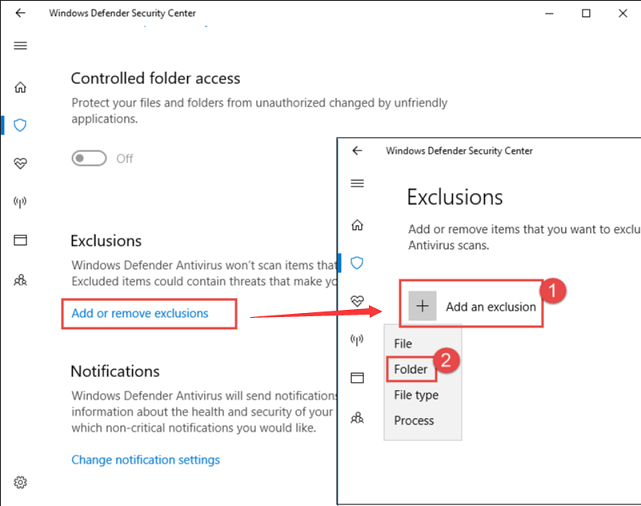The height and width of the screenshot is (506, 641).
Task: Close the main Defender window
Action: coord(623,13)
